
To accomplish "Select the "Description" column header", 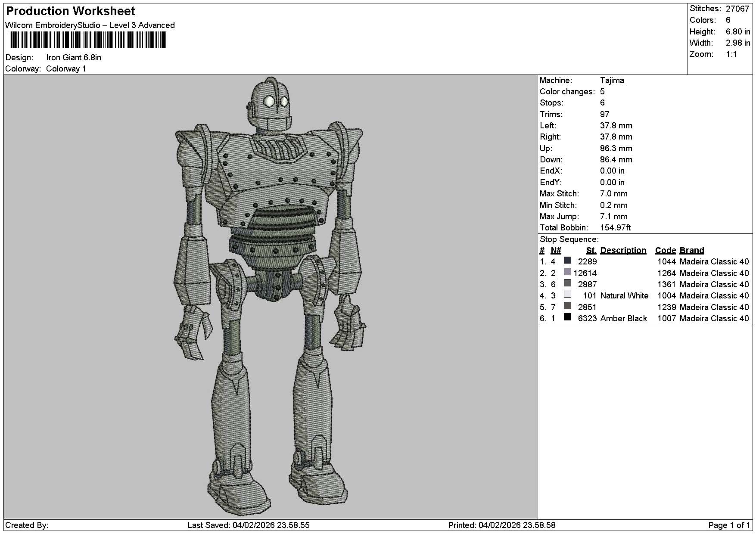I will point(623,251).
